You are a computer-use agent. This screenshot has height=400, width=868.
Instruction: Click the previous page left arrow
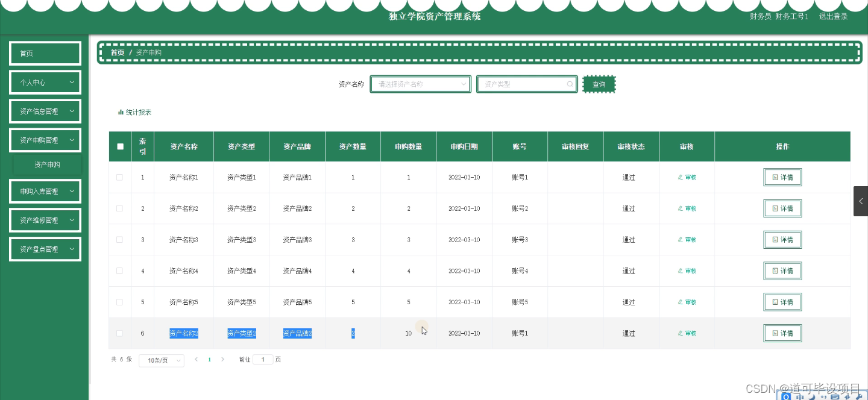196,359
